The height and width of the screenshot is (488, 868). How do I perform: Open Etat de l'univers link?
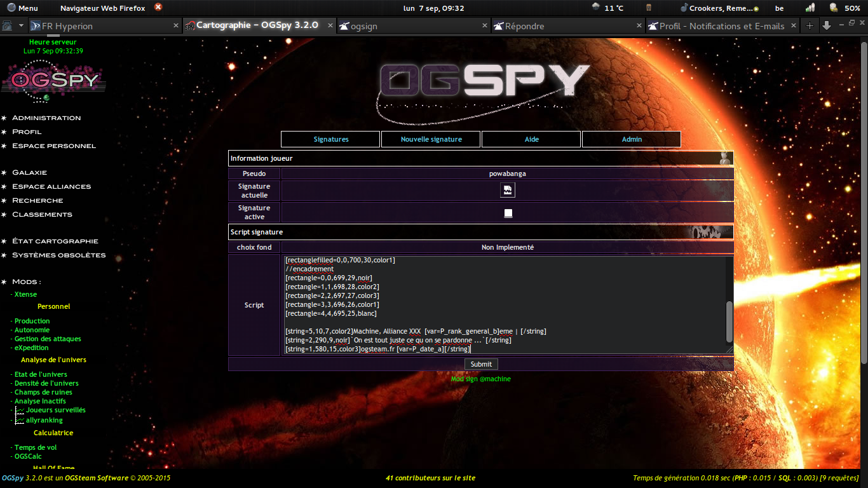click(41, 375)
